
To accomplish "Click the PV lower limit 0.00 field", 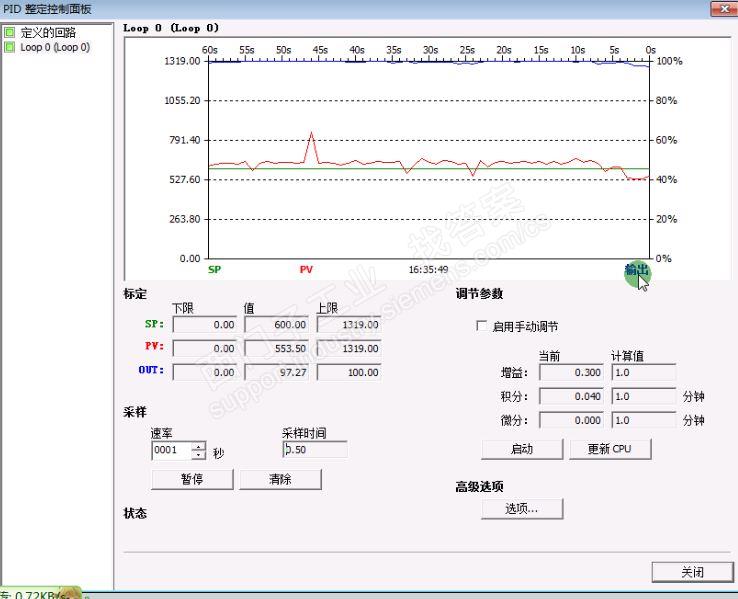I will [x=205, y=348].
